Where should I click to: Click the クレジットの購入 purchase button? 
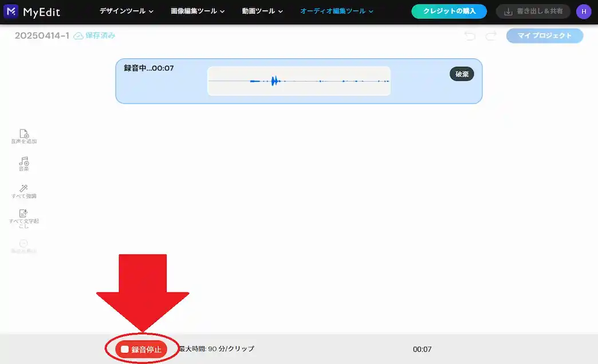coord(448,11)
